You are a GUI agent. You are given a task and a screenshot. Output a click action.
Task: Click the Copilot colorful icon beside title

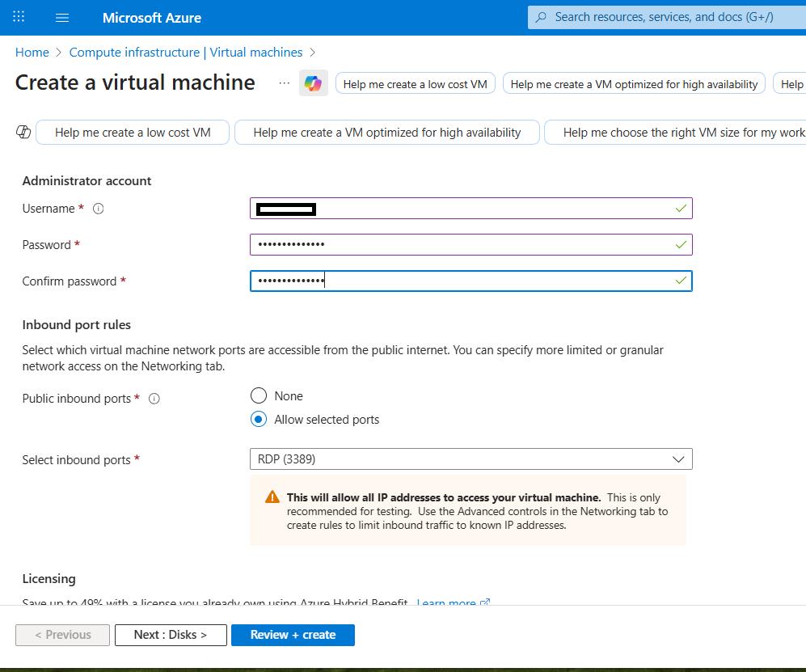(x=313, y=83)
